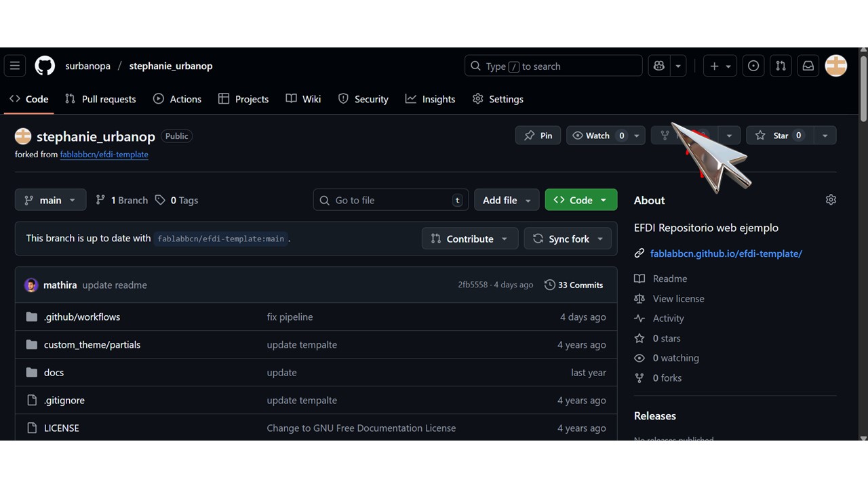
Task: Click the About settings gear icon
Action: tap(831, 200)
